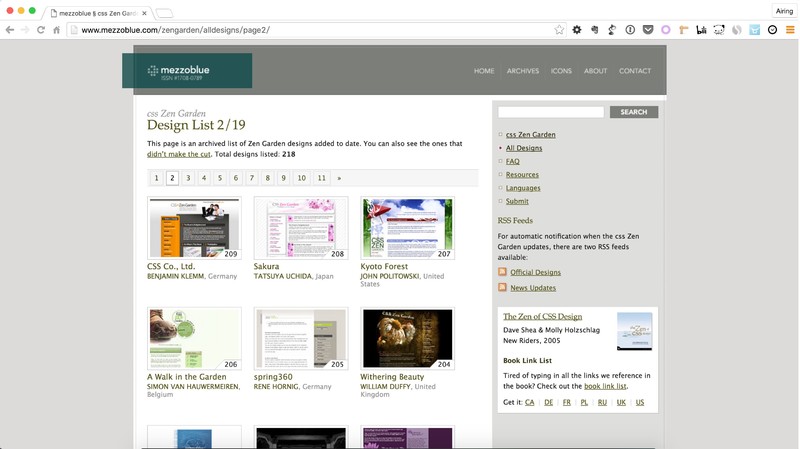The image size is (800, 449).
Task: Click the orange paint roller extension icon
Action: point(684,30)
